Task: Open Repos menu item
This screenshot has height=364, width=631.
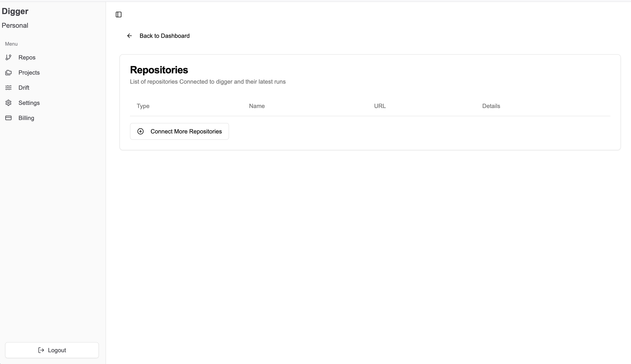Action: [27, 58]
